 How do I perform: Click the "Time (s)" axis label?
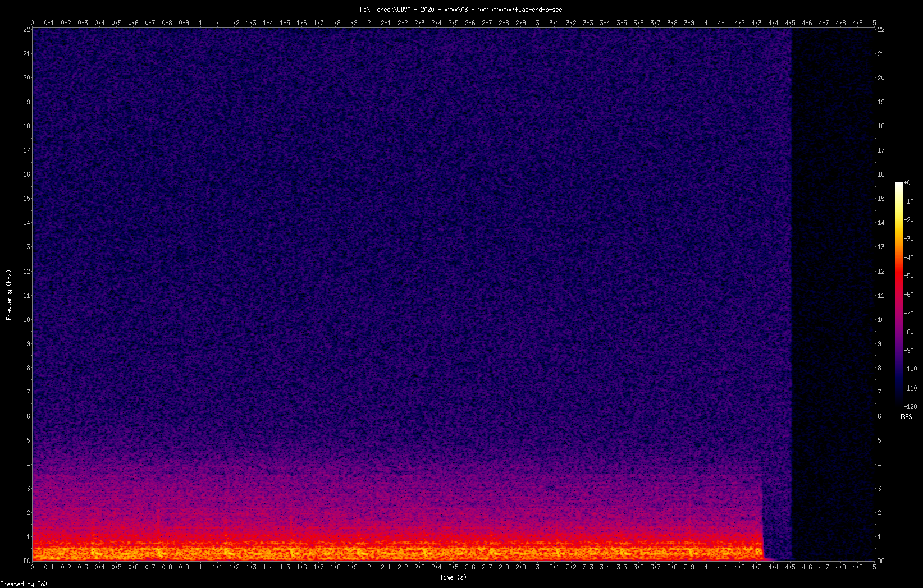[453, 577]
